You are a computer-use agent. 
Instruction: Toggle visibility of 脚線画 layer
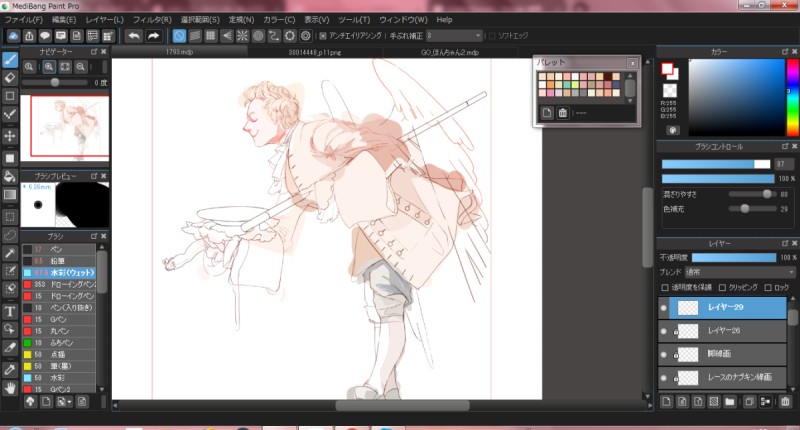click(663, 355)
